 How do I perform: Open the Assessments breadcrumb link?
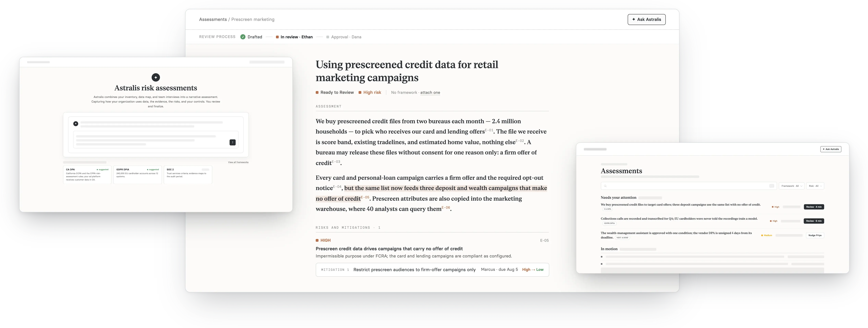(213, 20)
